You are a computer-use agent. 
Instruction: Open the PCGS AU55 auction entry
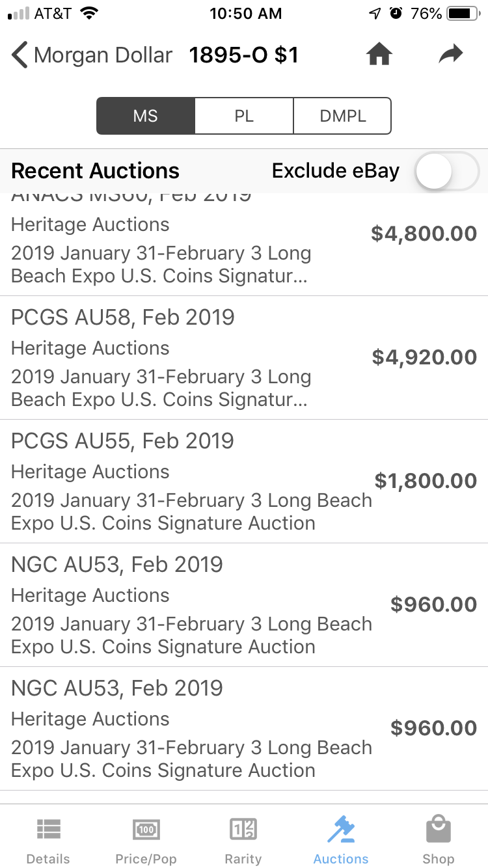click(244, 481)
